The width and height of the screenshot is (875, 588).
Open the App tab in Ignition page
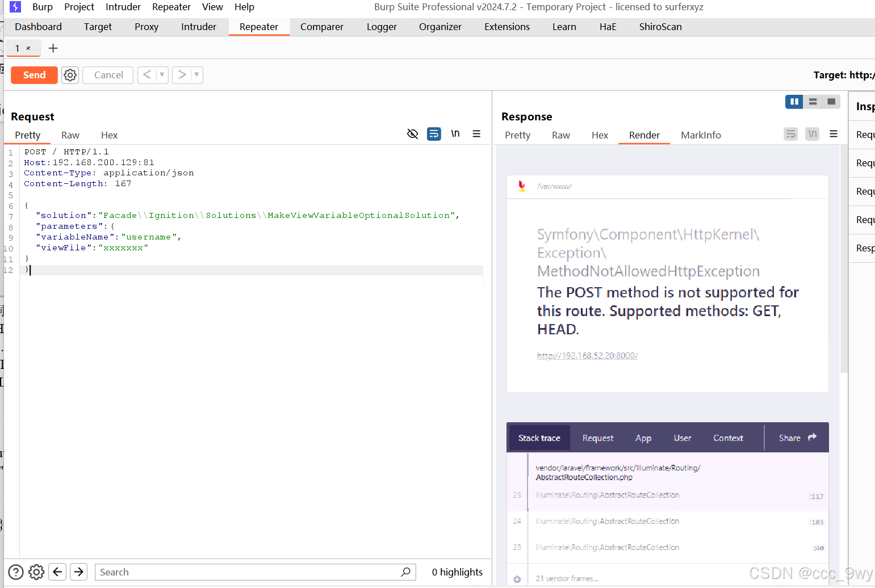coord(643,438)
